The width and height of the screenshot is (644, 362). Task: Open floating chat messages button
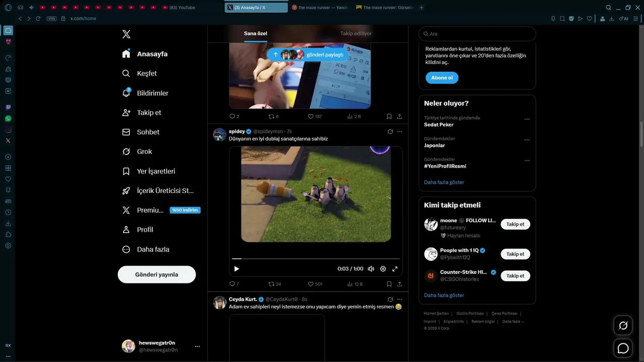[x=623, y=348]
